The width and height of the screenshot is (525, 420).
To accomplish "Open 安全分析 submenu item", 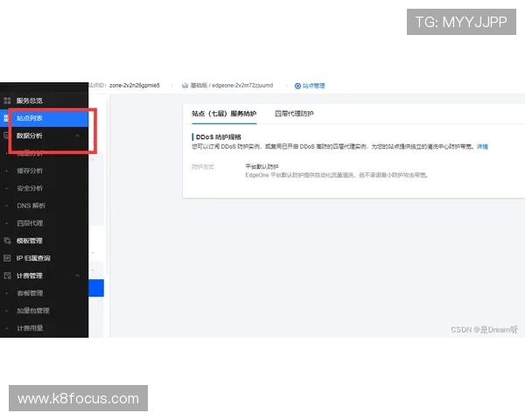I will point(30,188).
